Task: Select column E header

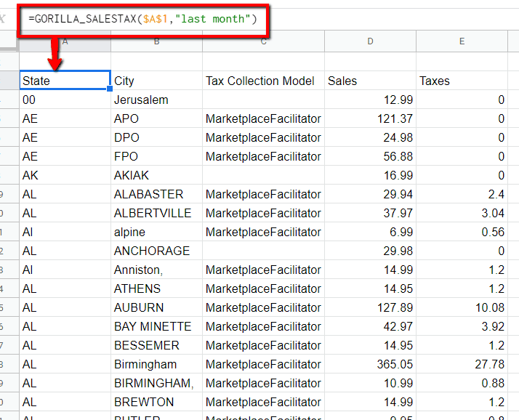Action: 462,42
